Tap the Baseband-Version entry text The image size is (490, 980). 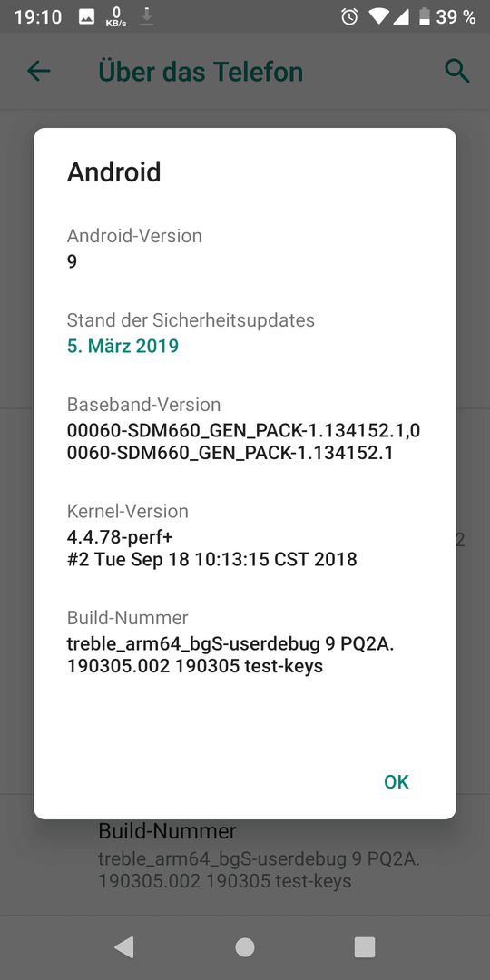243,430
